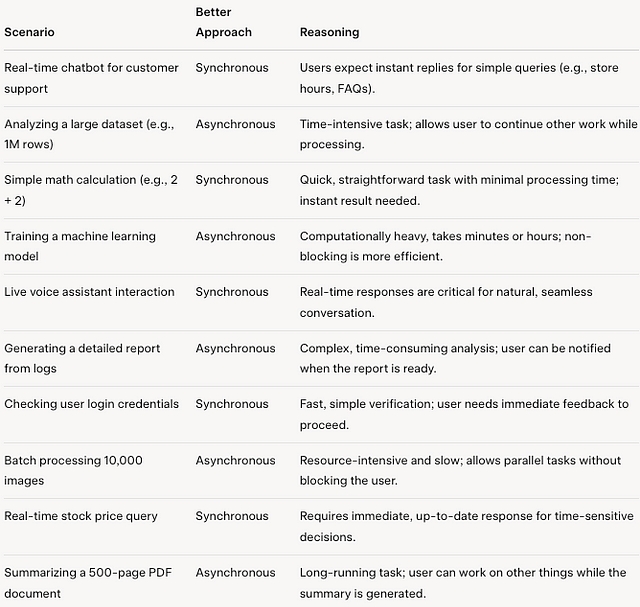The width and height of the screenshot is (640, 607).
Task: Select the Generating a detailed report from logs cell
Action: pos(82,358)
